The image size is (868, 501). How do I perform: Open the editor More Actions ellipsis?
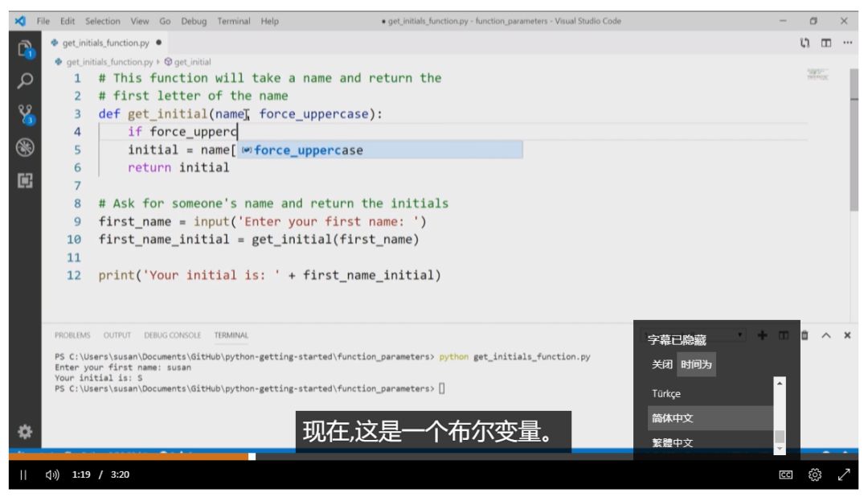point(848,43)
